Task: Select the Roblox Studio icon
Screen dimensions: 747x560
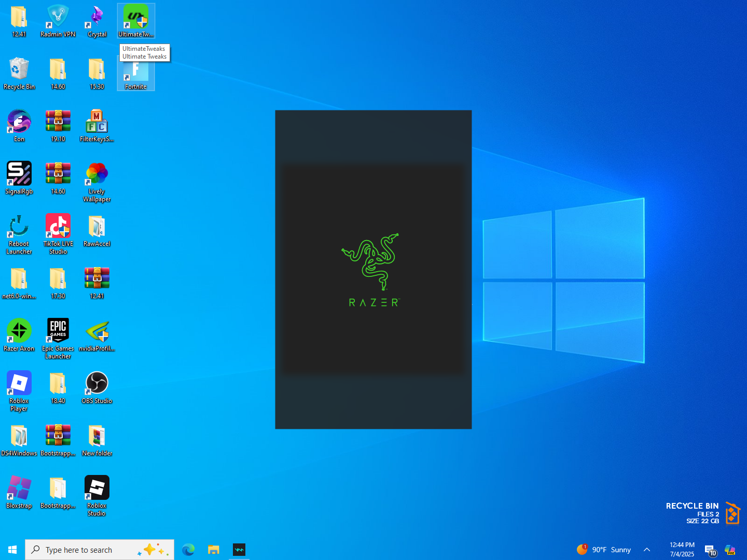Action: (97, 496)
